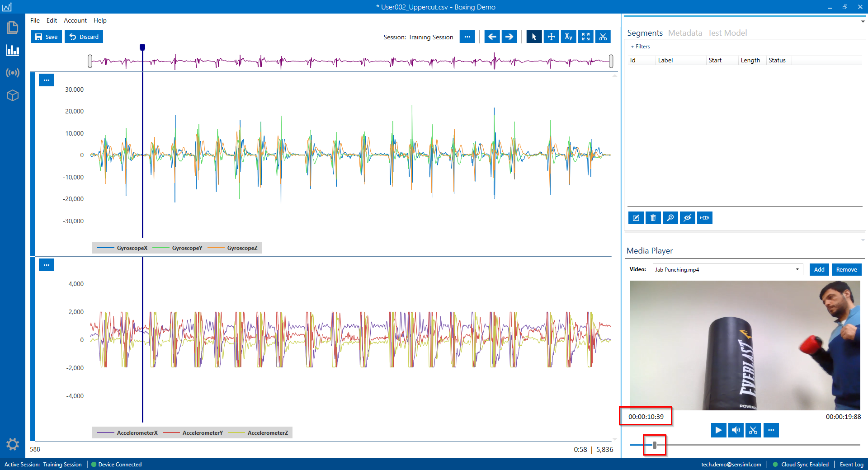The height and width of the screenshot is (470, 868).
Task: Open the Edit menu
Action: [52, 20]
